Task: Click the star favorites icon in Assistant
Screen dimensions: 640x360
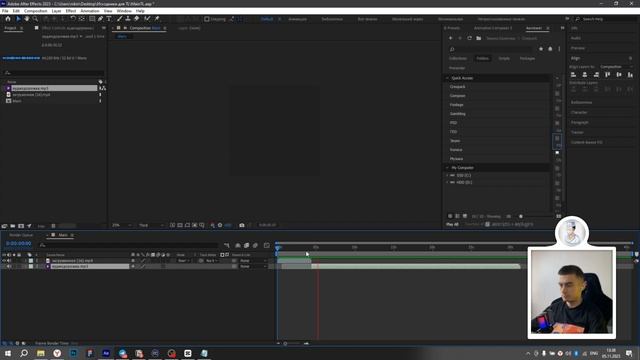Action: pos(541,49)
